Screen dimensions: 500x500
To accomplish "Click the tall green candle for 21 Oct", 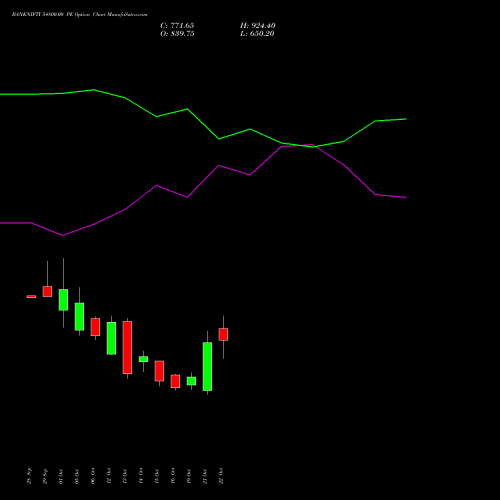I will pyautogui.click(x=207, y=366).
